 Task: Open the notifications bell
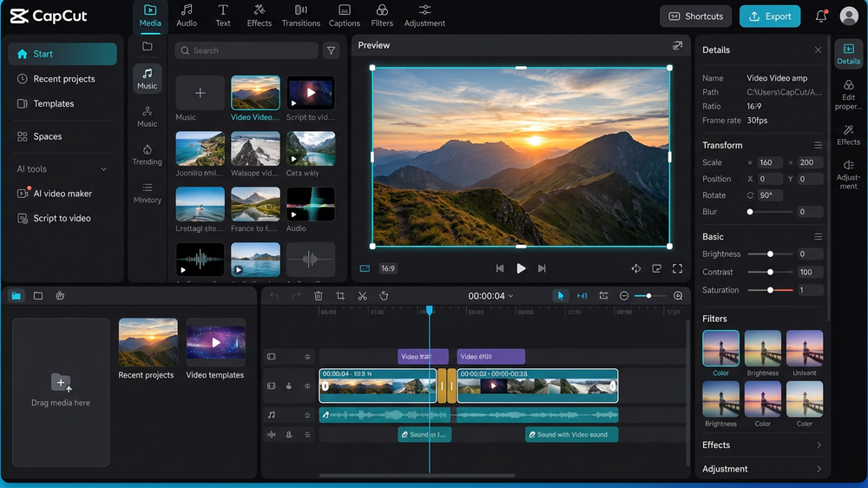[821, 16]
